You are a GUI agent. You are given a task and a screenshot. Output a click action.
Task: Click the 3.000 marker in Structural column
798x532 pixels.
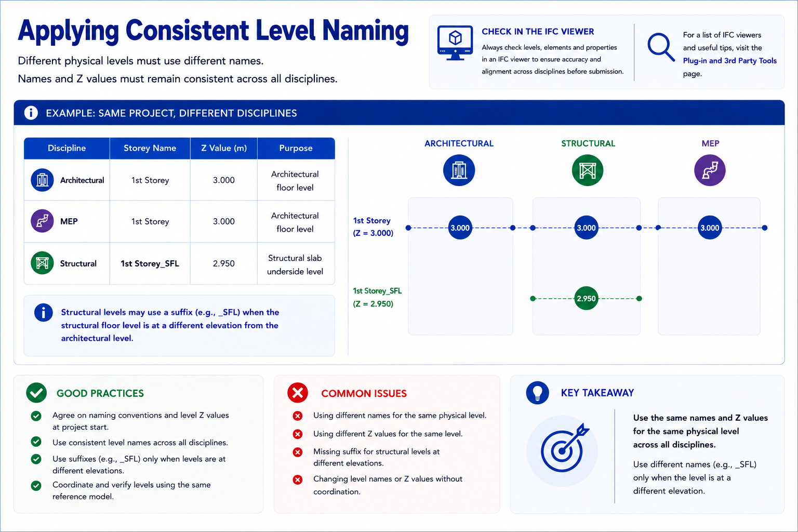(x=587, y=228)
